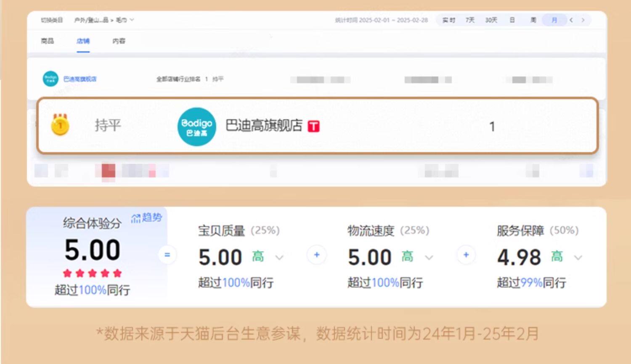The height and width of the screenshot is (364, 631).
Task: Click the 5.00 score under 宝贝质量
Action: 220,257
